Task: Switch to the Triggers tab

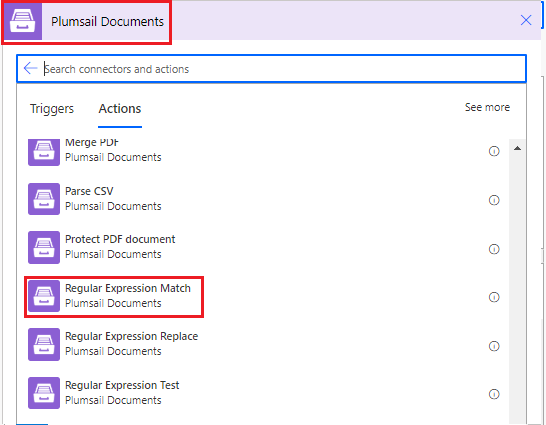Action: (x=52, y=109)
